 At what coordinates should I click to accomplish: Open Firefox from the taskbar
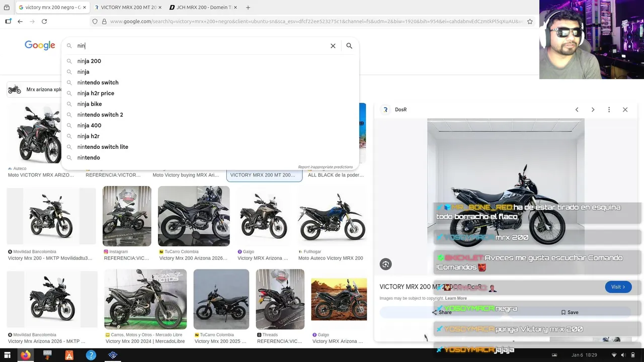point(25,355)
